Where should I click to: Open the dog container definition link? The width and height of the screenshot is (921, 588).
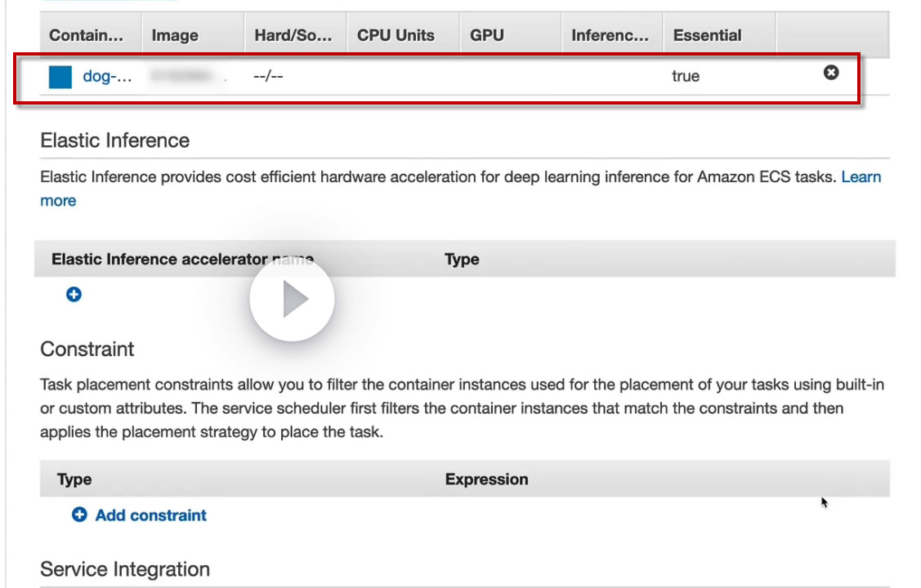(107, 77)
